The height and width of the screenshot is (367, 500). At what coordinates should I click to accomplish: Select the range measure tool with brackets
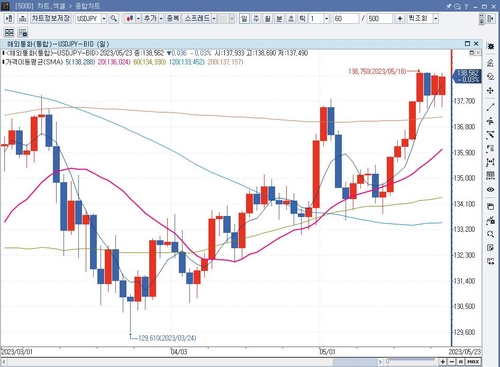point(490,162)
